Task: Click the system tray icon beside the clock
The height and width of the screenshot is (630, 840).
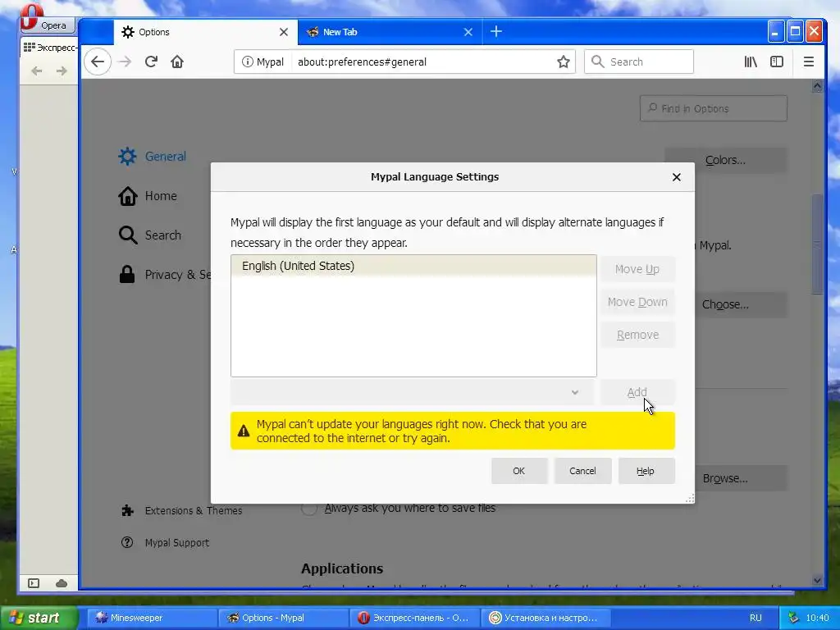Action: point(794,618)
